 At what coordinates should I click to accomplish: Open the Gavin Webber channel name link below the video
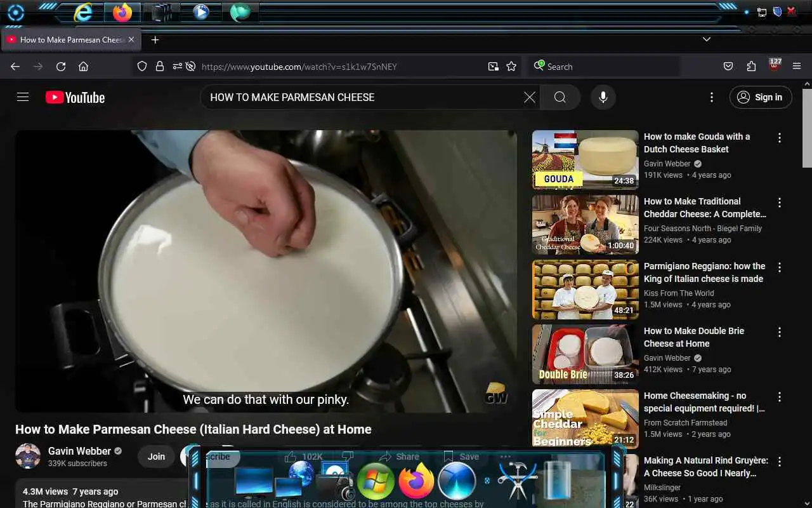[79, 451]
